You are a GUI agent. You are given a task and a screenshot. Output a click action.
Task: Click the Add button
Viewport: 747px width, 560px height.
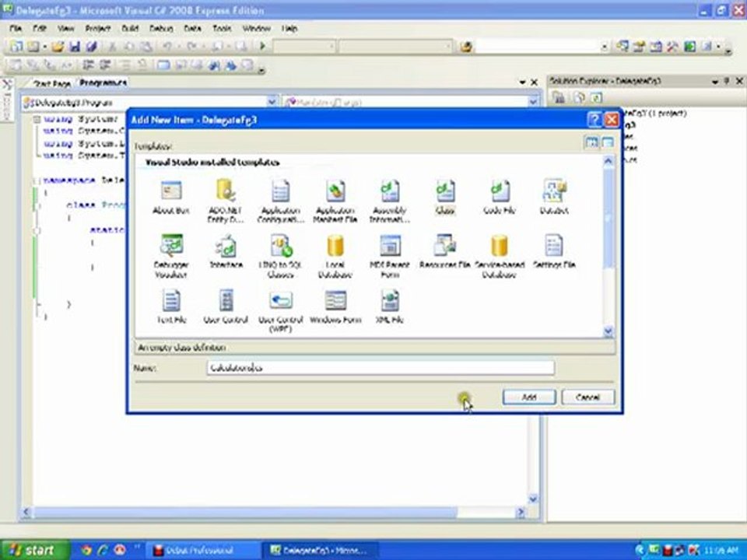click(529, 397)
